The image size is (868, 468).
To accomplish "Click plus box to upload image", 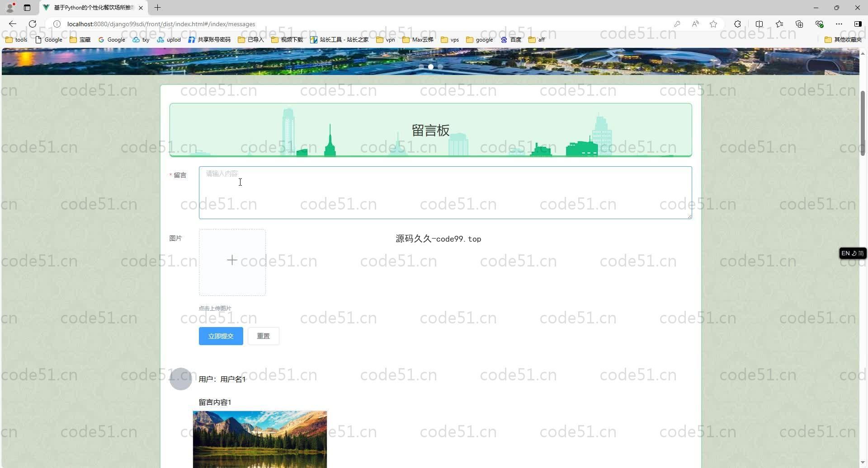I will (232, 262).
